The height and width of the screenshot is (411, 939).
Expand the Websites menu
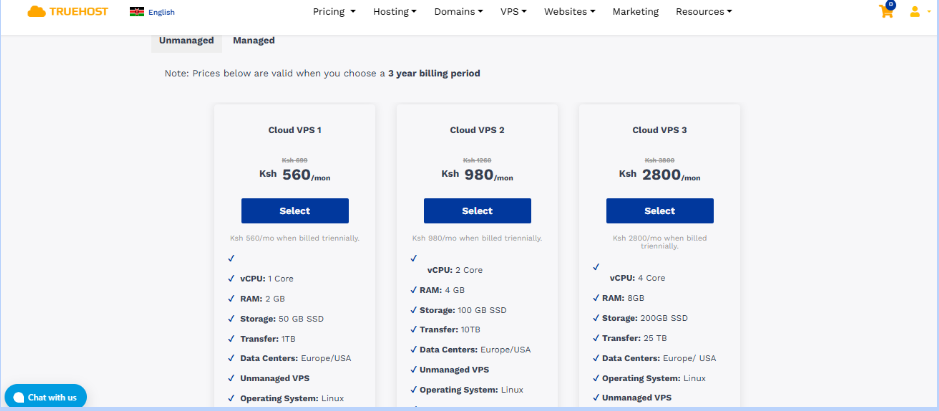click(569, 12)
